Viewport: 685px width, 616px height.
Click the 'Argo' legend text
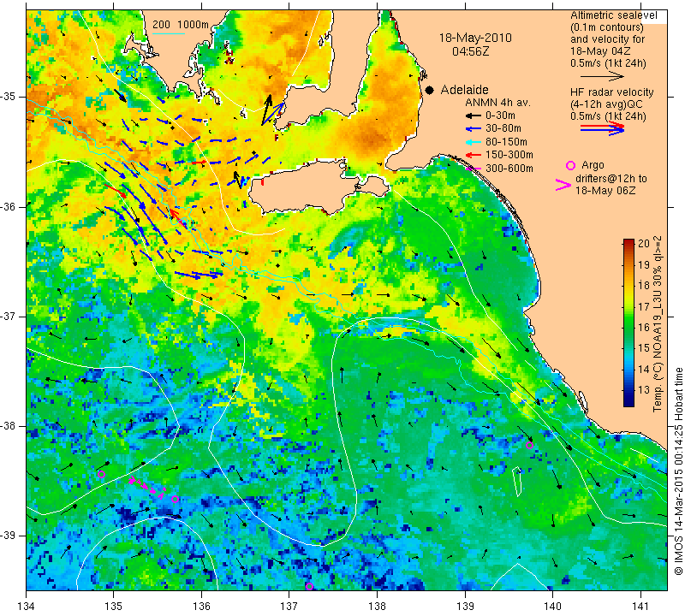593,165
